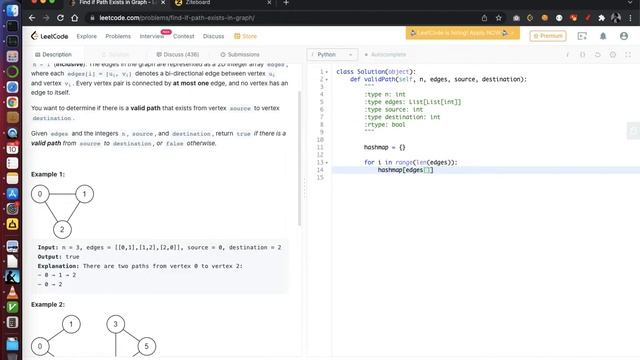Image resolution: width=640 pixels, height=360 pixels.
Task: Open Chrome's three-dot menu
Action: coord(631,18)
